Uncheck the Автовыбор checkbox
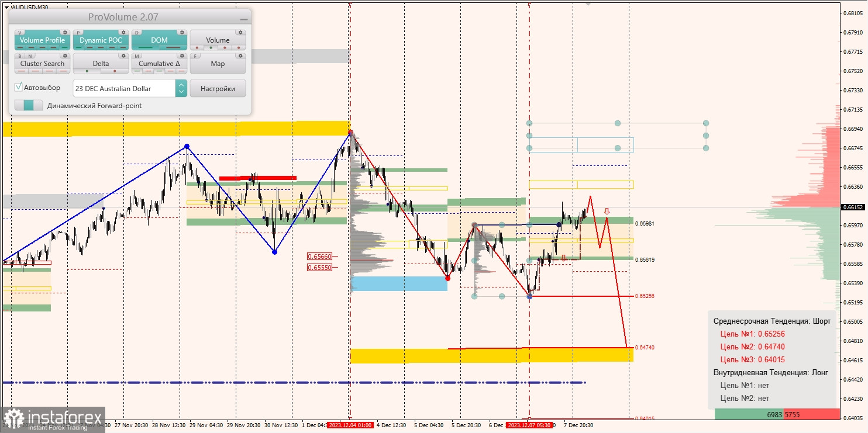 point(18,87)
